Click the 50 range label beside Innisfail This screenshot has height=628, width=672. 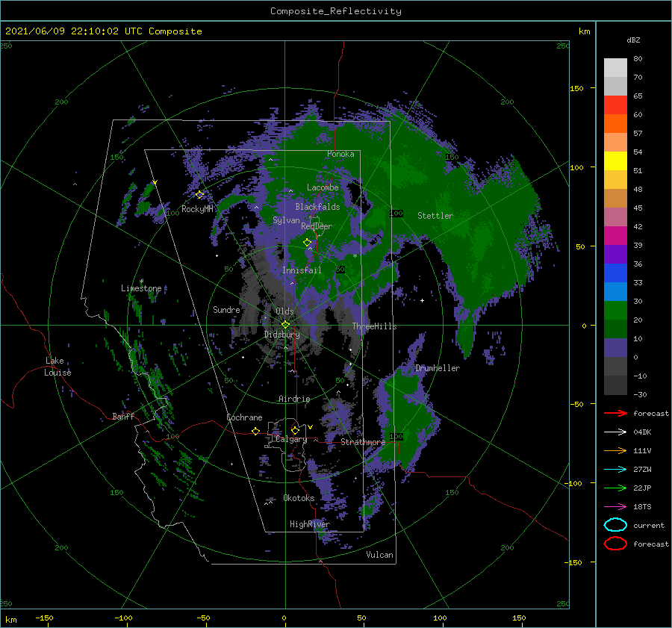coord(340,270)
